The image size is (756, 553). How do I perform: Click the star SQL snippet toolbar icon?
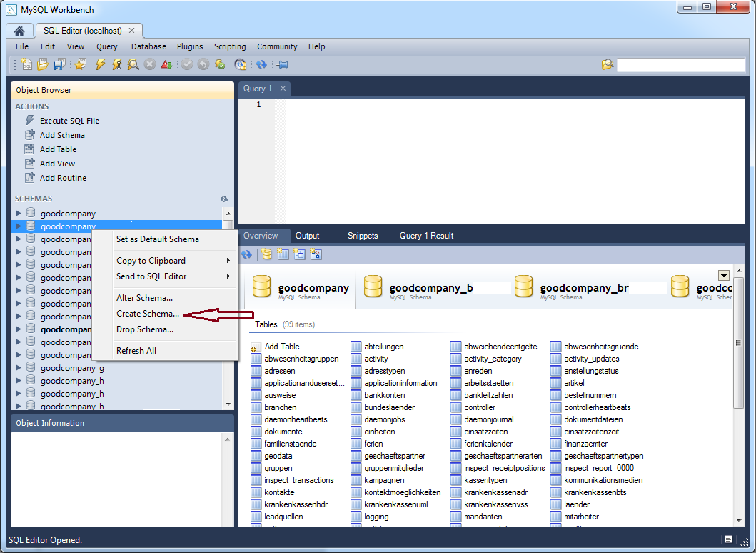point(80,64)
